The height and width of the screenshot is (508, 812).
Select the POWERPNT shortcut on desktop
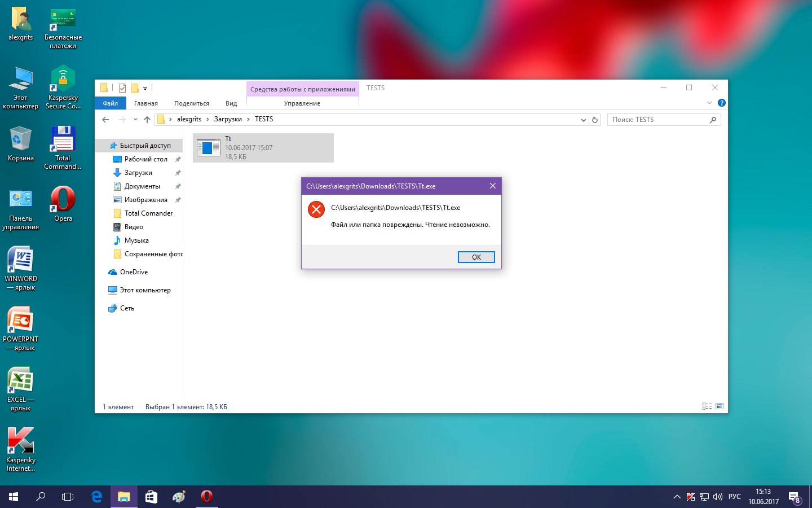(x=21, y=329)
